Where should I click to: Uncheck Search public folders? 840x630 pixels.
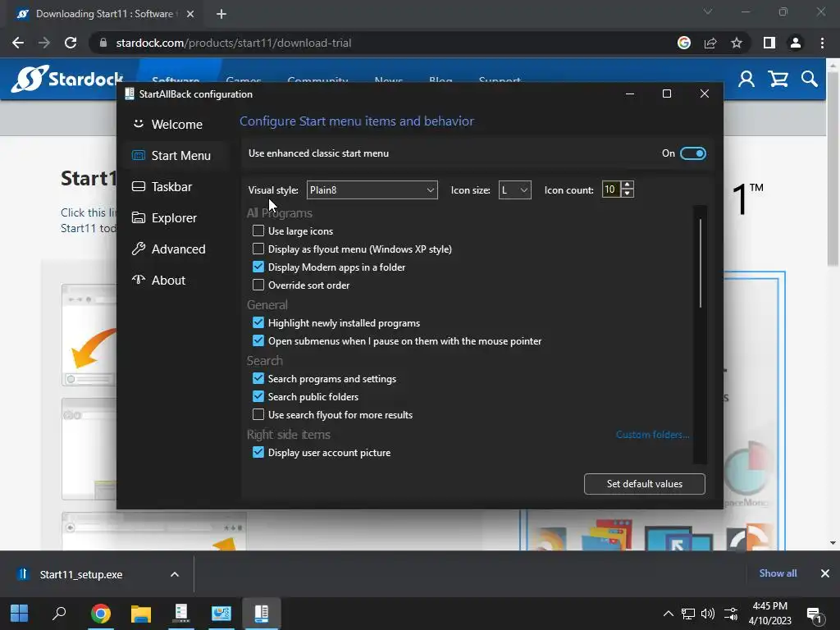tap(258, 396)
